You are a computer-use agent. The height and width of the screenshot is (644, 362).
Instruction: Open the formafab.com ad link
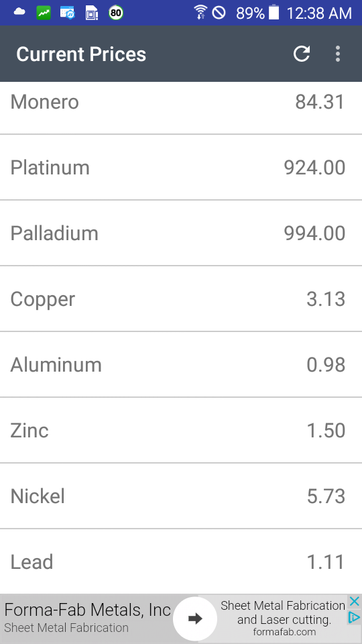(x=284, y=632)
